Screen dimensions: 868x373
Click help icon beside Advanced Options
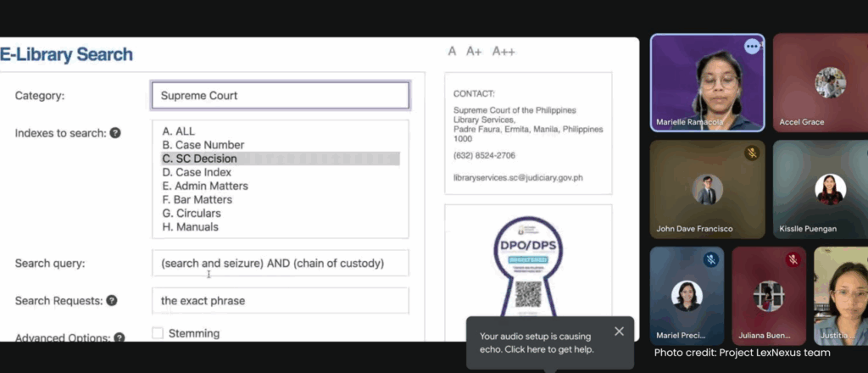(120, 337)
